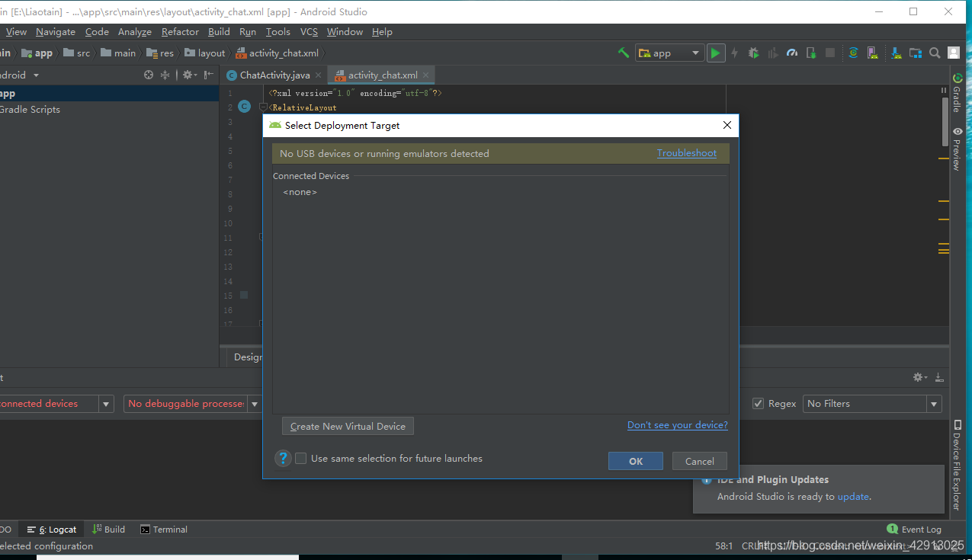Uncheck the Regex checkbox in Logcat
The width and height of the screenshot is (972, 560).
pos(758,404)
